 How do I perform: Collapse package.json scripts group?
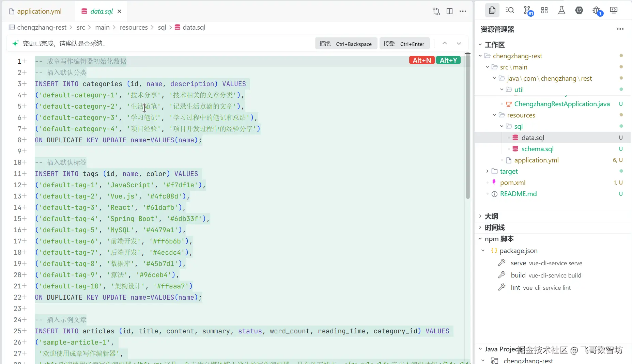coord(483,251)
